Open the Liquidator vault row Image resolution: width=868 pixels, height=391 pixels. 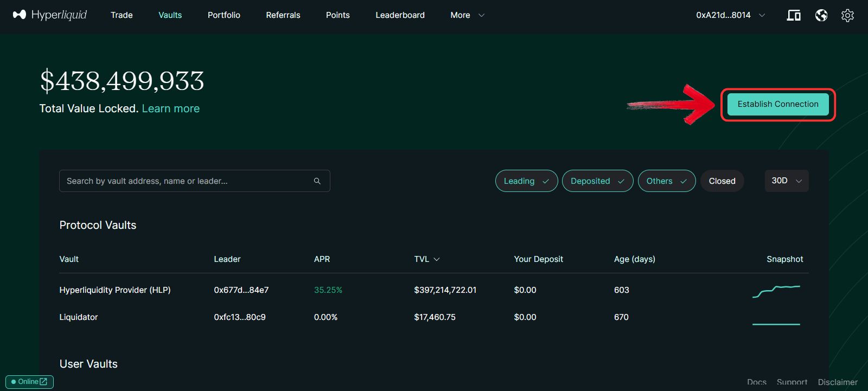click(433, 317)
